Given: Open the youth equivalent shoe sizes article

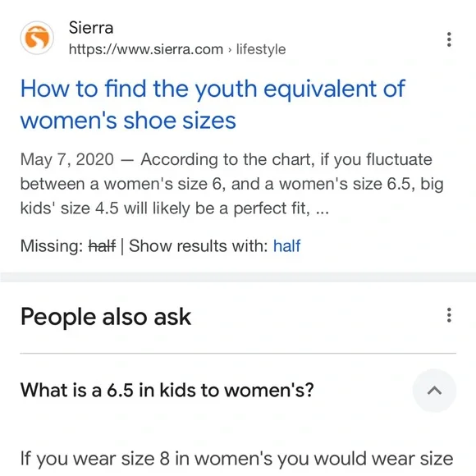Looking at the screenshot, I should point(213,104).
